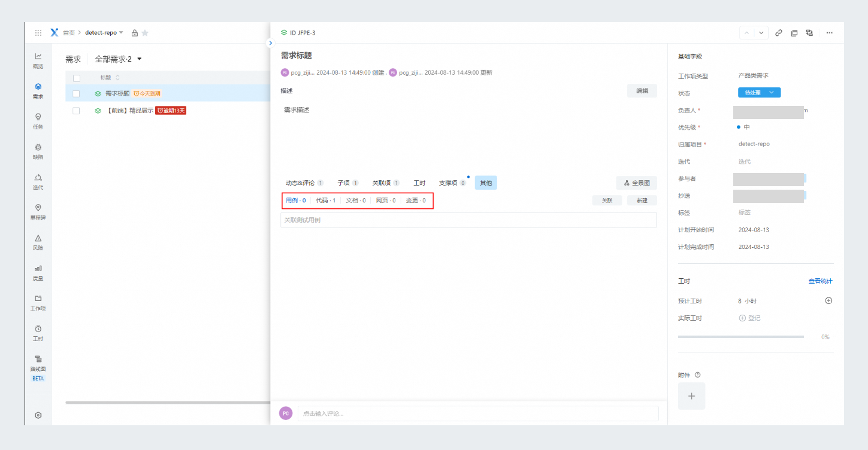
Task: Select the 其他 tab
Action: pyautogui.click(x=486, y=183)
